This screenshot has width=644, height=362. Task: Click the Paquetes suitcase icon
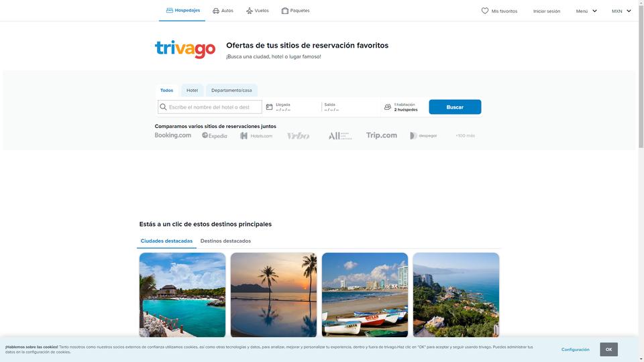(x=284, y=11)
